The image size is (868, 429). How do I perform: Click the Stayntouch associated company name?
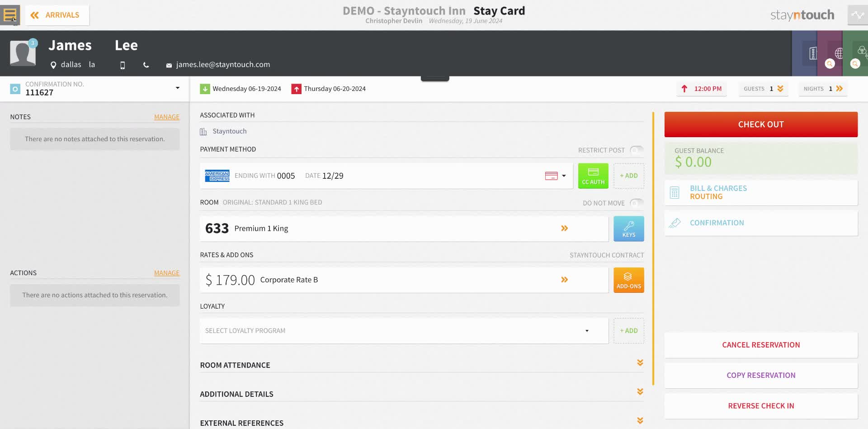tap(230, 131)
